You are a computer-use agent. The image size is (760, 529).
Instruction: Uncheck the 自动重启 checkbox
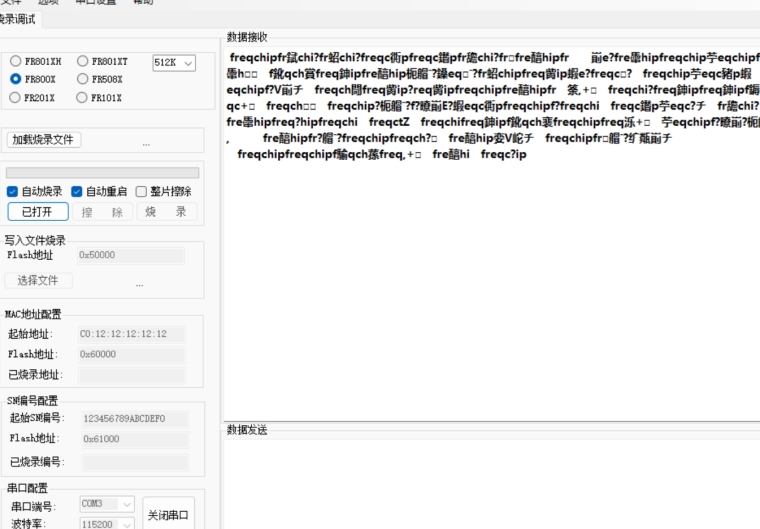[x=76, y=191]
